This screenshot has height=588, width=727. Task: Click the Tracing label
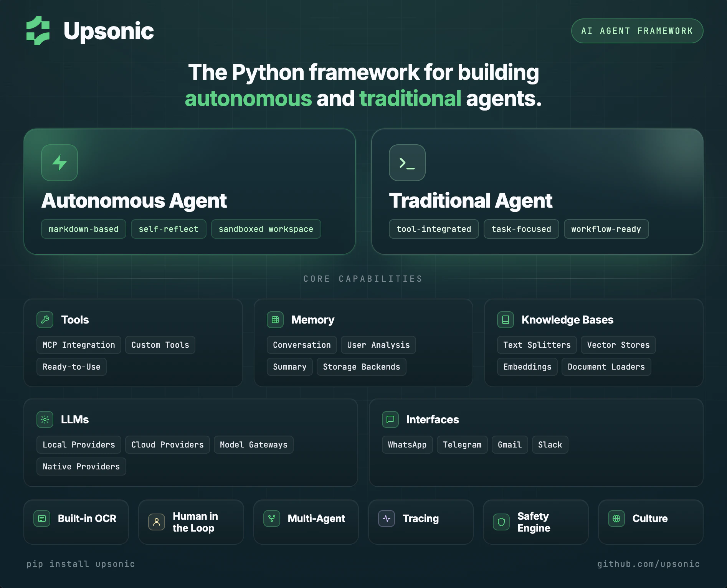(421, 519)
